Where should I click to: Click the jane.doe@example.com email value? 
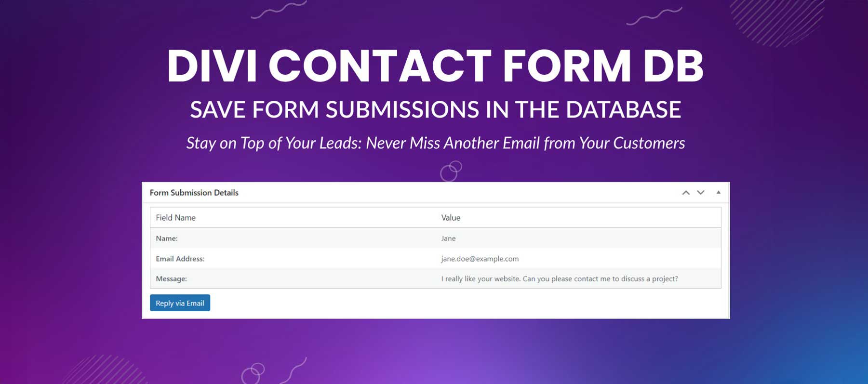[480, 259]
